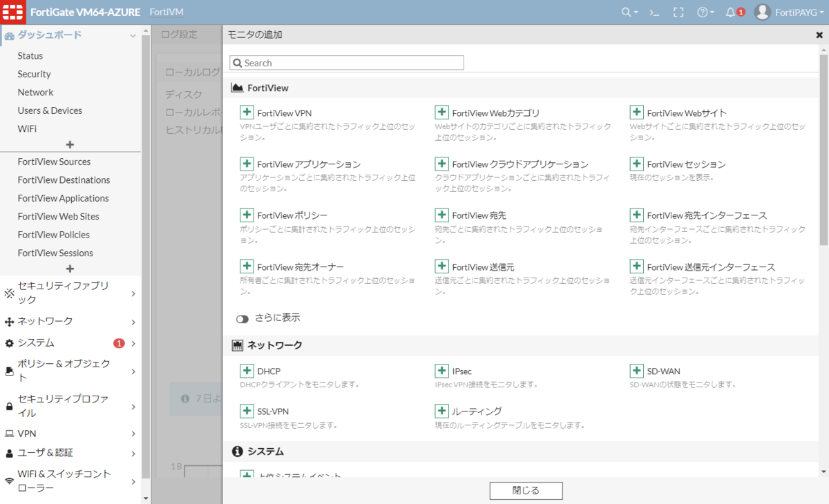Add FortiView アプリケーション monitor plus icon
This screenshot has width=829, height=504.
pos(247,164)
